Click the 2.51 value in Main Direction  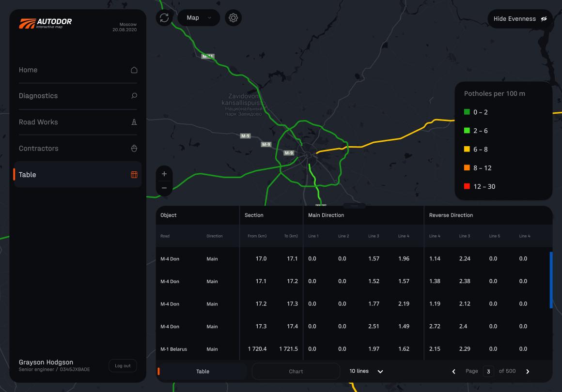point(374,326)
